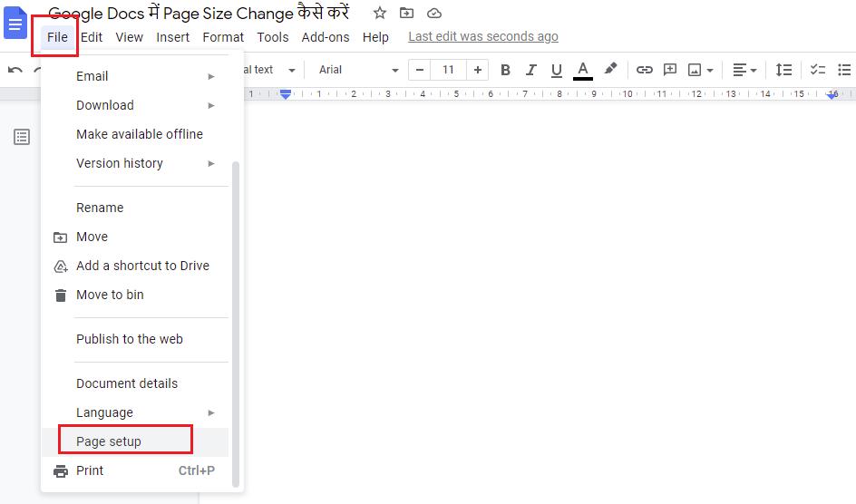Click 'Last edit was seconds ago' link
Viewport: 856px width, 504px height.
[x=483, y=36]
